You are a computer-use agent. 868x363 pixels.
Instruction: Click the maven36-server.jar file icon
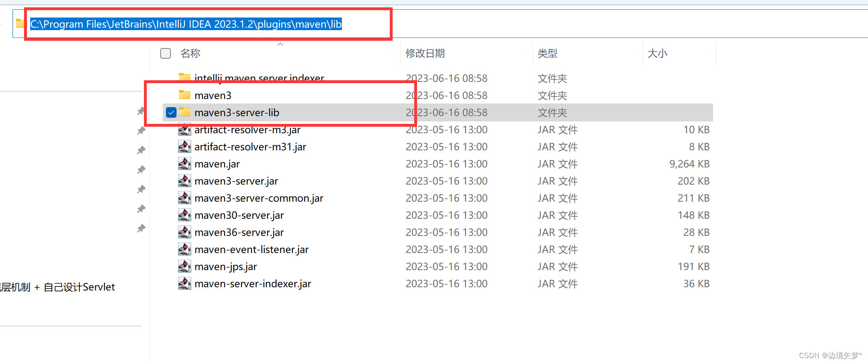[x=185, y=232]
